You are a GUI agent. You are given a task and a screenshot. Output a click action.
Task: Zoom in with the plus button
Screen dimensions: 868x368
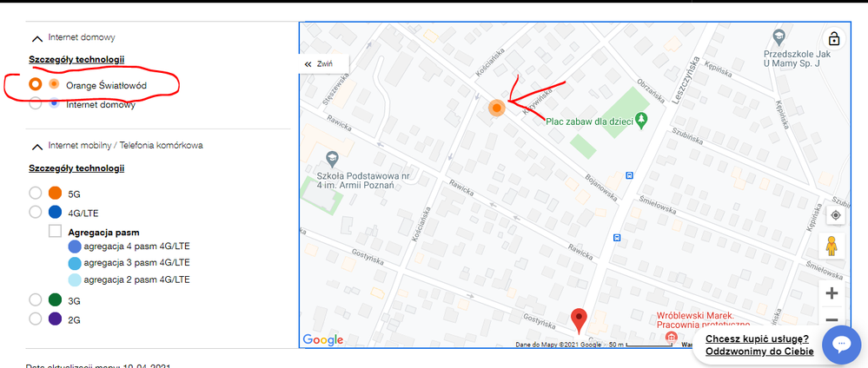[832, 293]
